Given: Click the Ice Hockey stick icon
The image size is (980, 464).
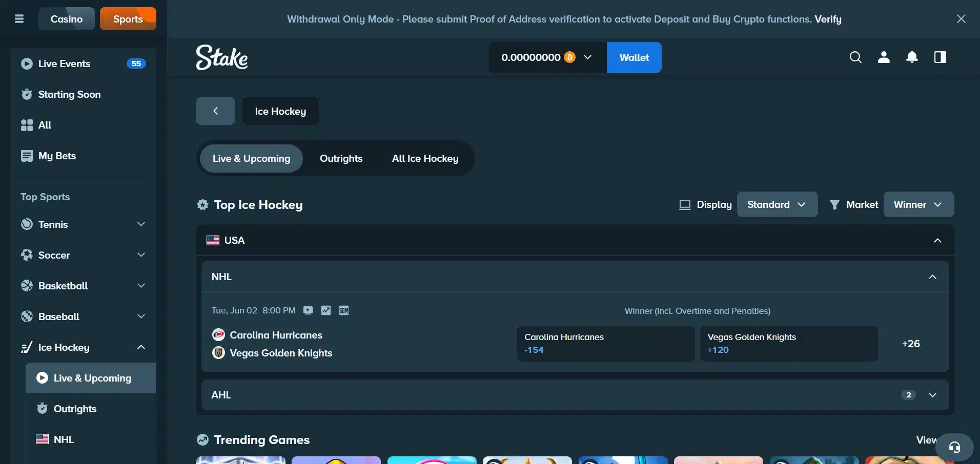Looking at the screenshot, I should [x=27, y=347].
